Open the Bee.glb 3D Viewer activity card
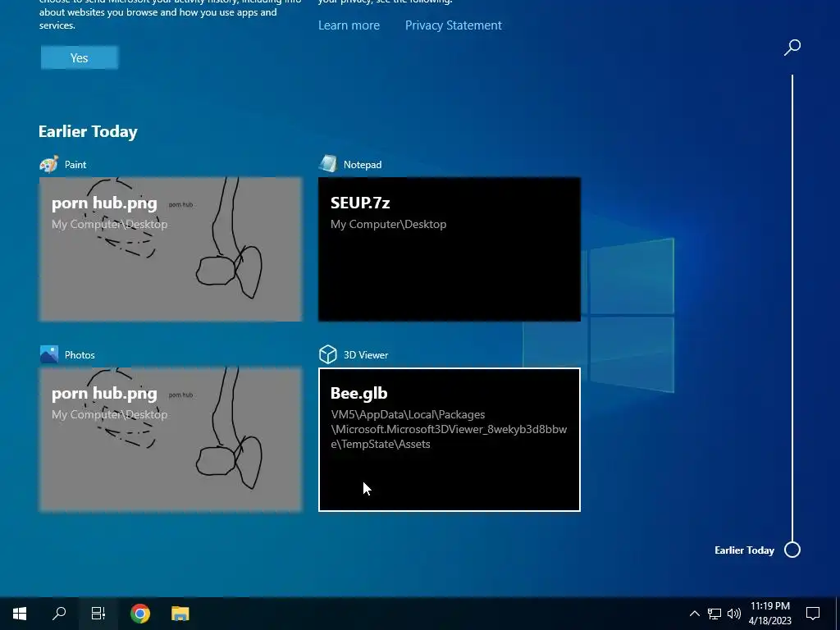 click(x=450, y=440)
